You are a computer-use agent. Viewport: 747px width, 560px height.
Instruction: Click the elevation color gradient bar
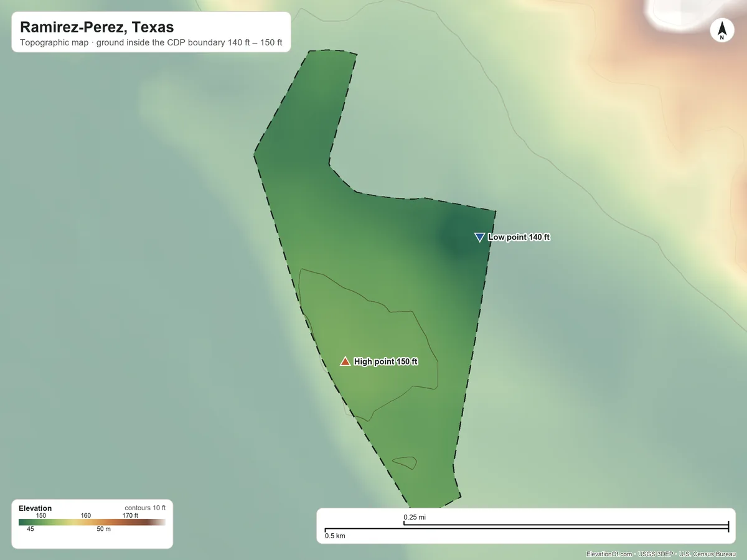coord(92,523)
